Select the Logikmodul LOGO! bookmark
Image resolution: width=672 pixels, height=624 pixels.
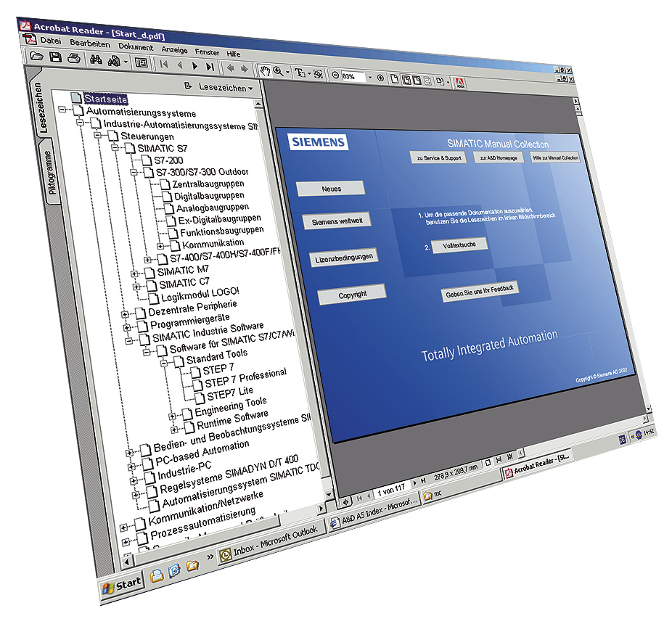click(200, 295)
